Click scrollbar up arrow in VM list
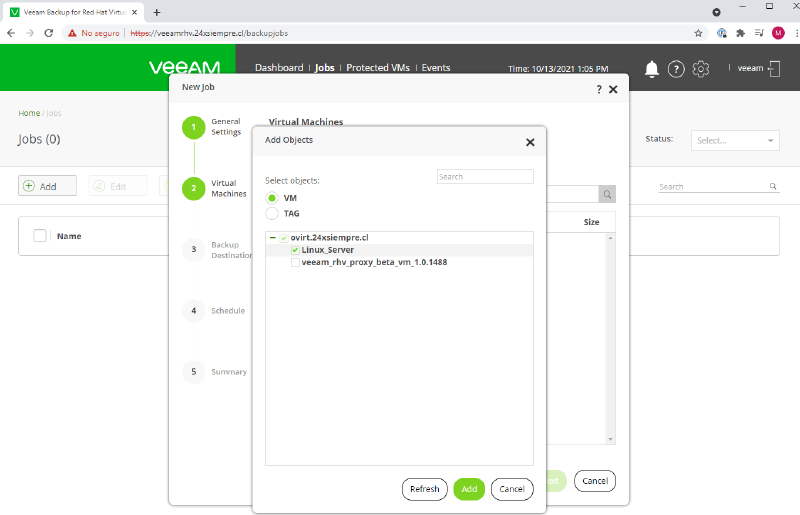Viewport: 800px width, 515px height. point(610,238)
